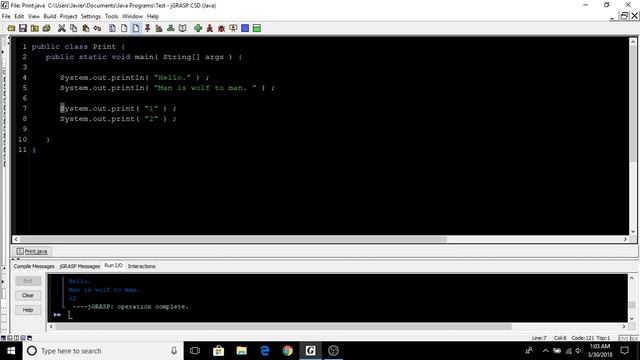Restore the inner document window
Screen dimensions: 640x360
tap(624, 16)
